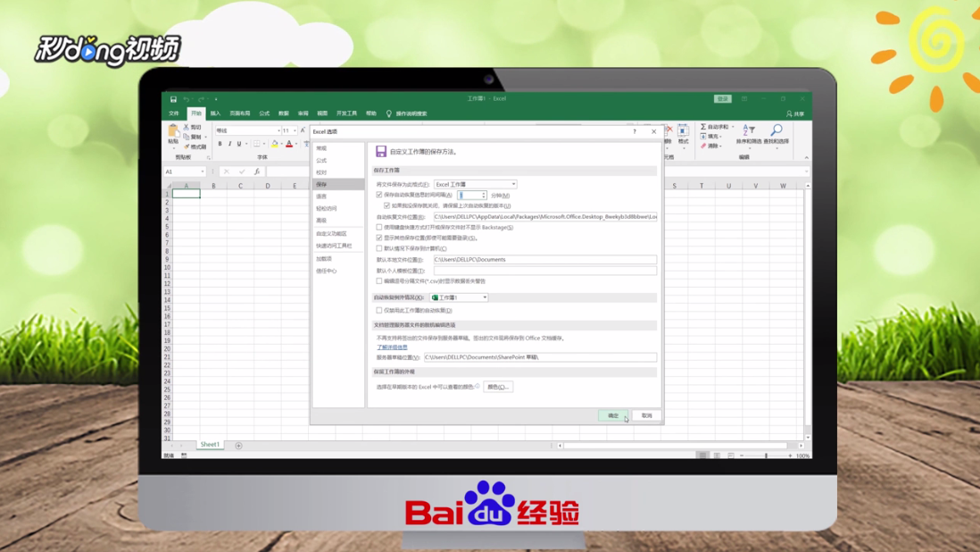Click the AutoSum (自动求和) sigma icon

pos(703,127)
